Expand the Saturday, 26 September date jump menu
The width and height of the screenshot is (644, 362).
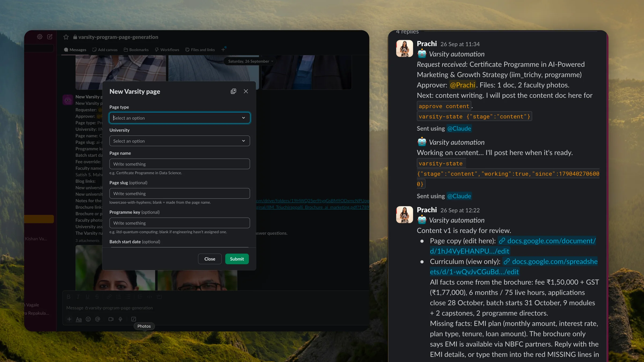point(250,61)
